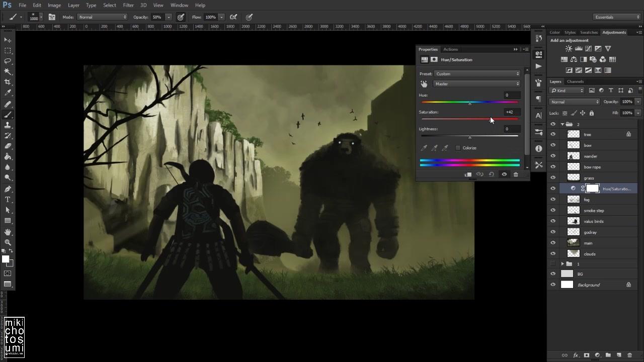644x362 pixels.
Task: Add a layer style fx
Action: click(x=576, y=355)
